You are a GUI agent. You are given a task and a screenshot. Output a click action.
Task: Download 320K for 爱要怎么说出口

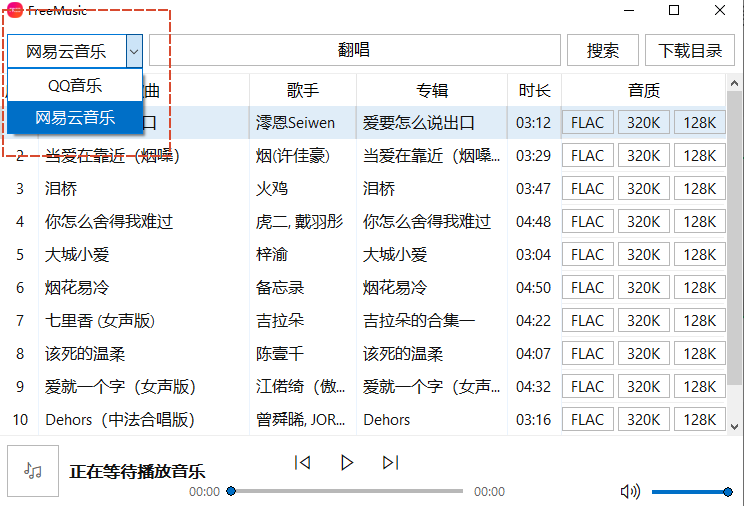[643, 122]
